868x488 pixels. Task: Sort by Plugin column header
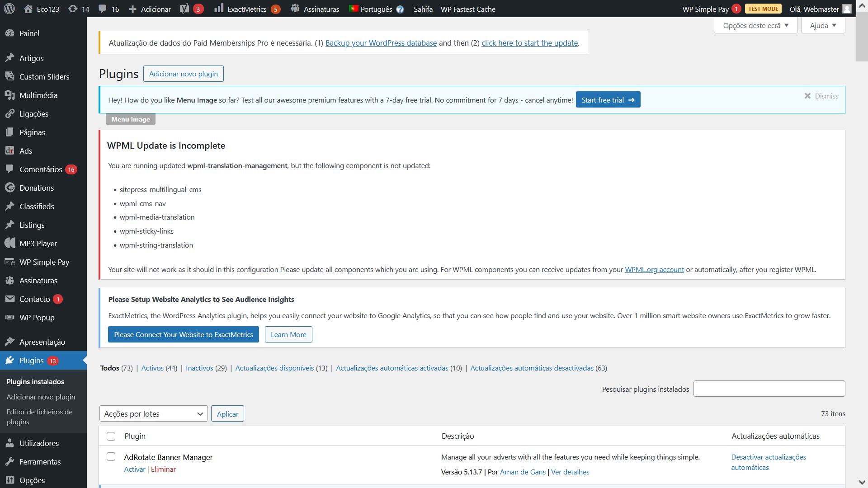[135, 436]
